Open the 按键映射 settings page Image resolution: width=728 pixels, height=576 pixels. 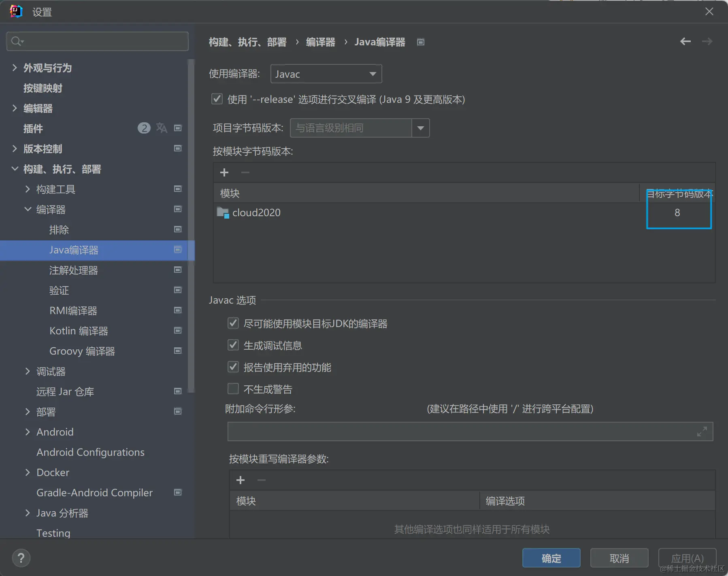(x=43, y=88)
